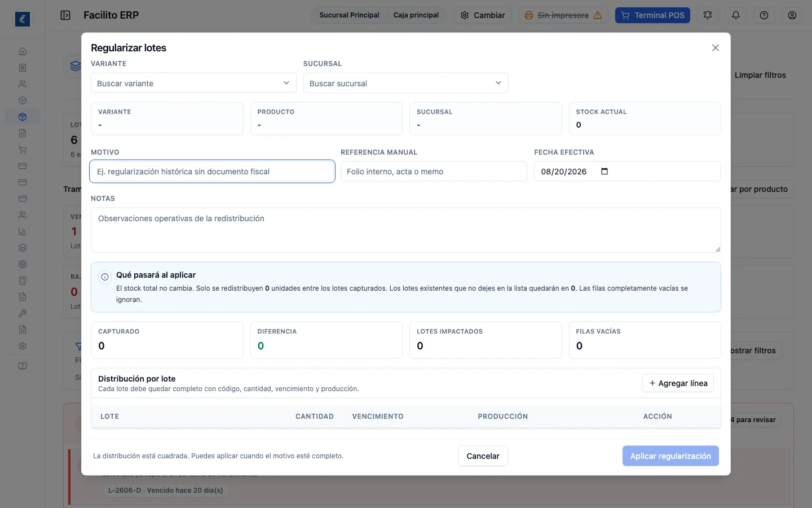This screenshot has height=508, width=812.
Task: Click the Facilito logo in the top-left corner
Action: tap(23, 19)
